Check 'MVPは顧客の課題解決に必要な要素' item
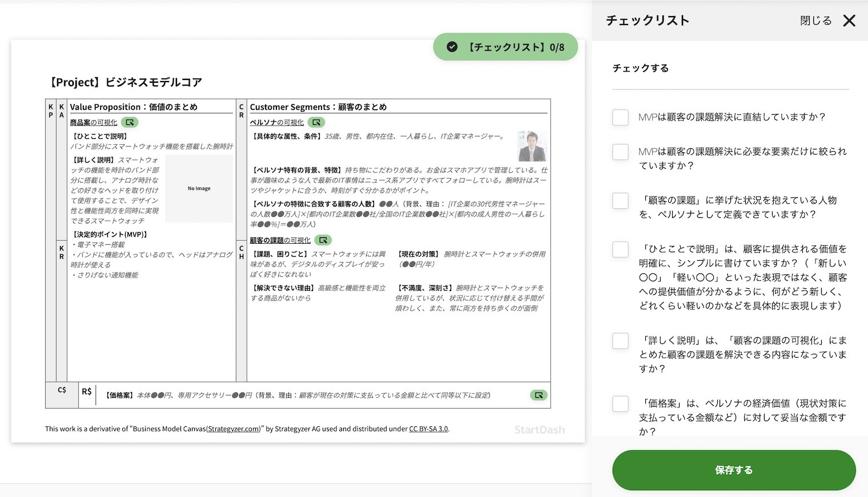Image resolution: width=868 pixels, height=497 pixels. pyautogui.click(x=620, y=152)
